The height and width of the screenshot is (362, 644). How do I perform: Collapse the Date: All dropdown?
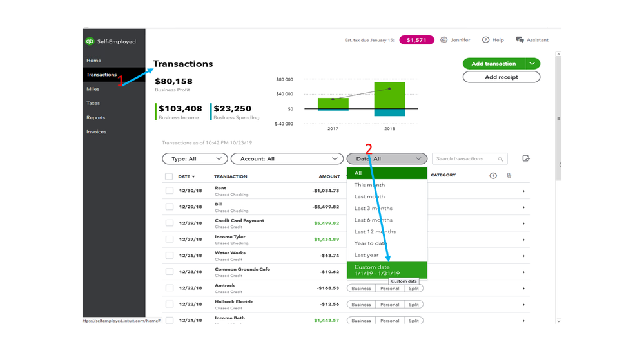pyautogui.click(x=387, y=159)
